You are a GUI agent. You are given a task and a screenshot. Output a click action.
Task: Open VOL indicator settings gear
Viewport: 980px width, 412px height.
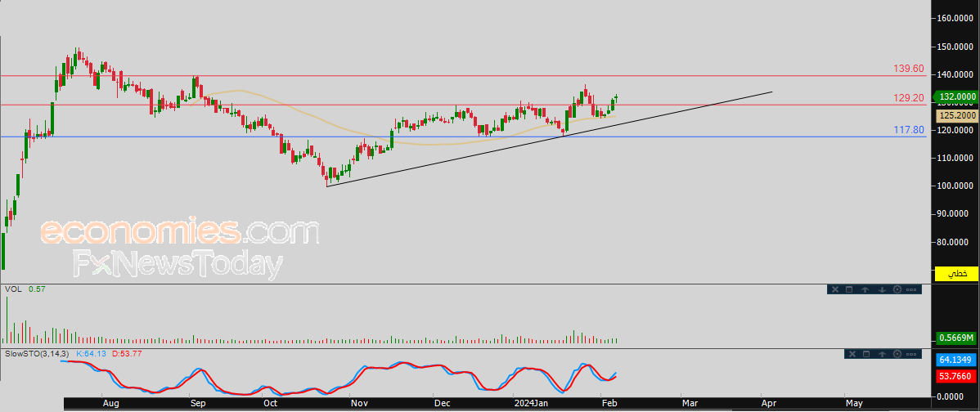click(x=897, y=289)
